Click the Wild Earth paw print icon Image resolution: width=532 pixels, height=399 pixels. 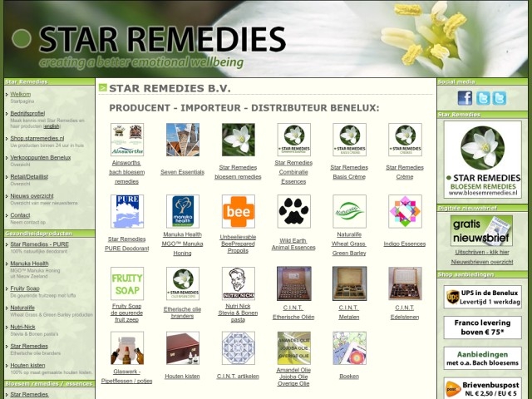293,211
